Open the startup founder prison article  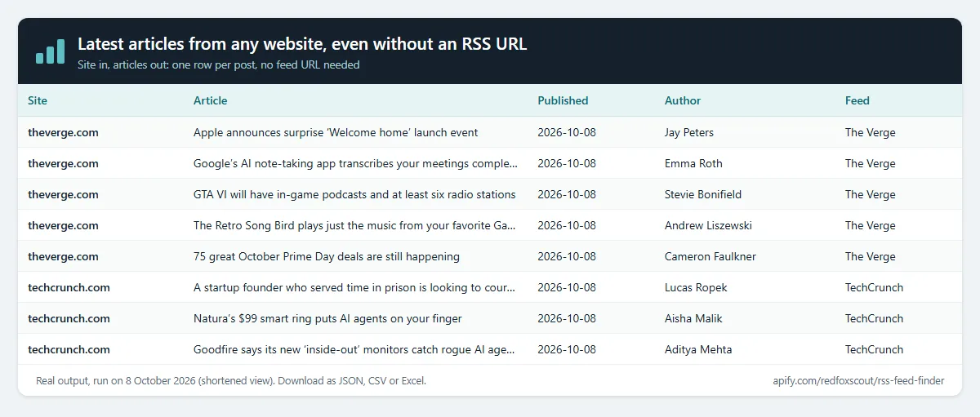click(x=355, y=287)
